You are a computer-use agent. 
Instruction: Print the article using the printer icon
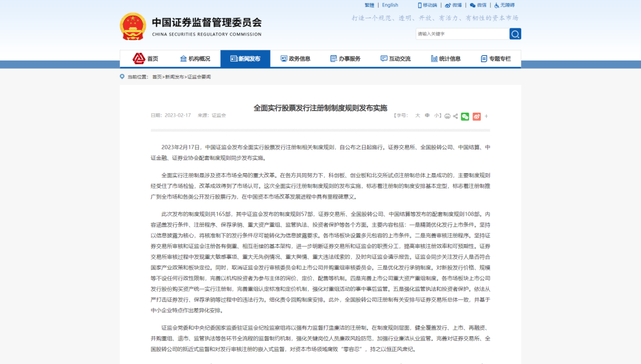[448, 117]
